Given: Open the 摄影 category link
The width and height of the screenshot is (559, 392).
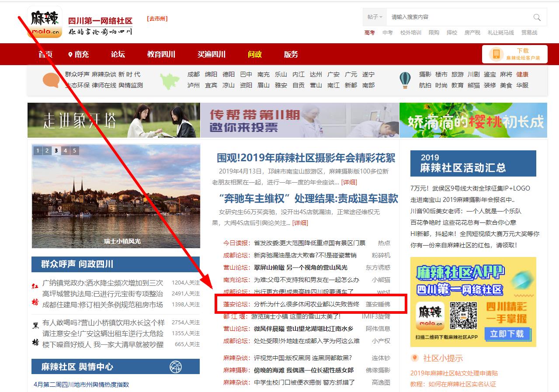Looking at the screenshot, I should point(425,74).
